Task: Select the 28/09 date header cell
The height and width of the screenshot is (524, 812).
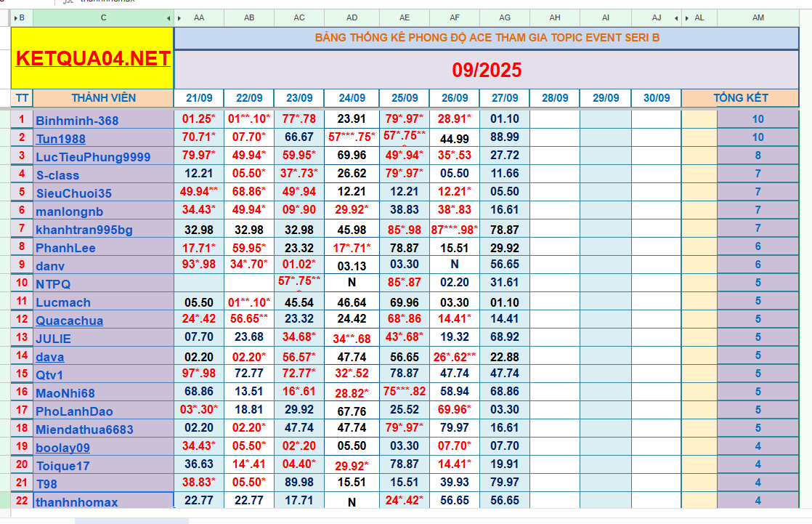Action: click(554, 98)
